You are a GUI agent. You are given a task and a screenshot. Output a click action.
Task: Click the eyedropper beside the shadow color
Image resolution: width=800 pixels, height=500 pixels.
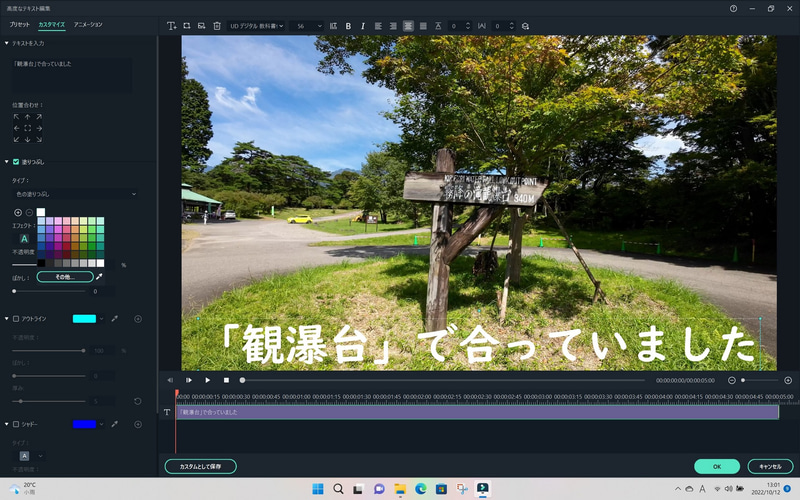tap(115, 424)
